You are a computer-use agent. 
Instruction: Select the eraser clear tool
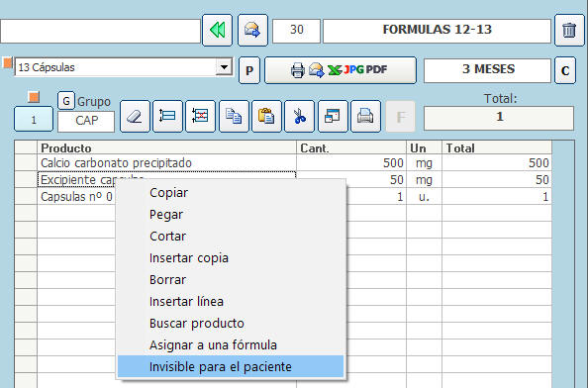[x=135, y=116]
